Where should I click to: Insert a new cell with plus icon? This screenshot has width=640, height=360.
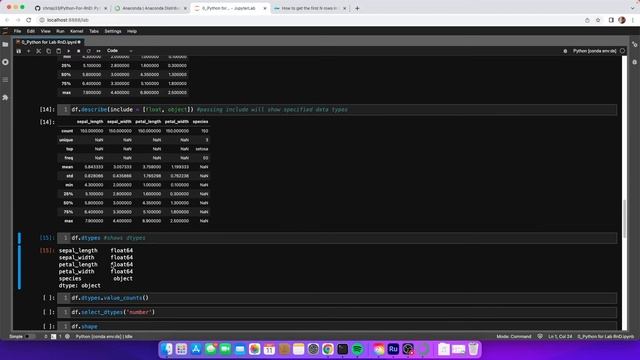point(29,51)
